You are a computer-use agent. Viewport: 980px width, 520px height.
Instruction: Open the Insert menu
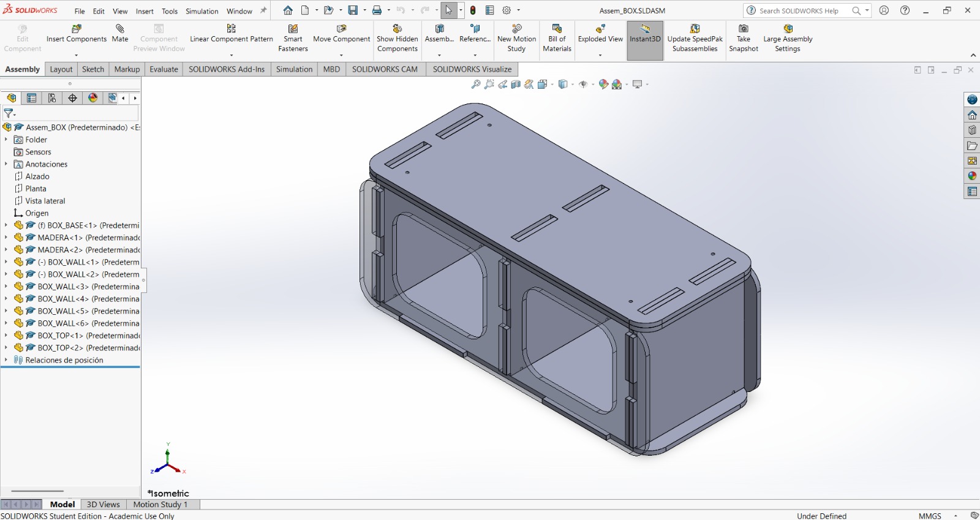click(x=145, y=11)
